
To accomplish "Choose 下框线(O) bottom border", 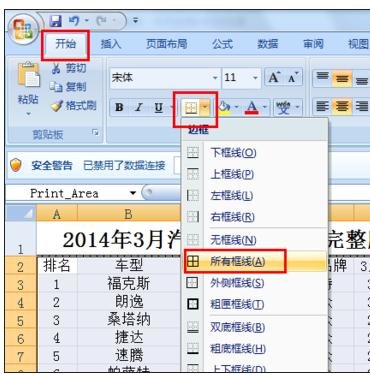I will point(254,153).
